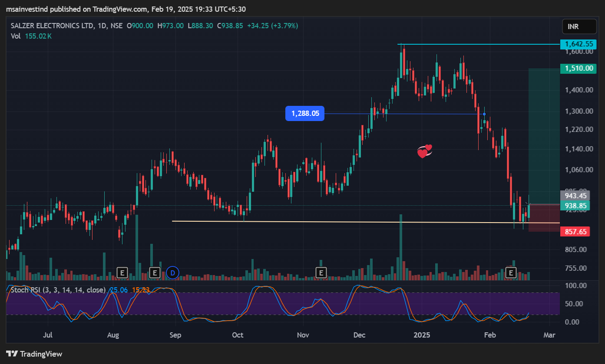This screenshot has width=605, height=364.
Task: Click the volume value 155.02 K
Action: tap(38, 36)
